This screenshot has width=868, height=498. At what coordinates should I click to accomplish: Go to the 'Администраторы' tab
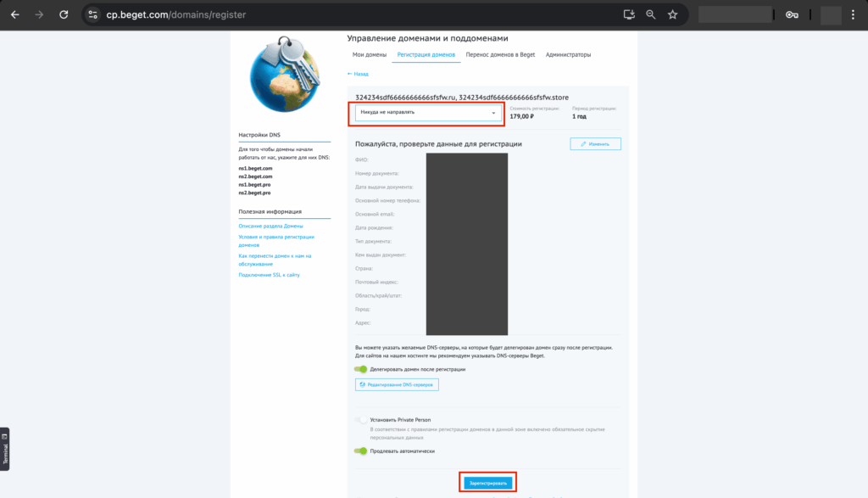click(x=569, y=54)
